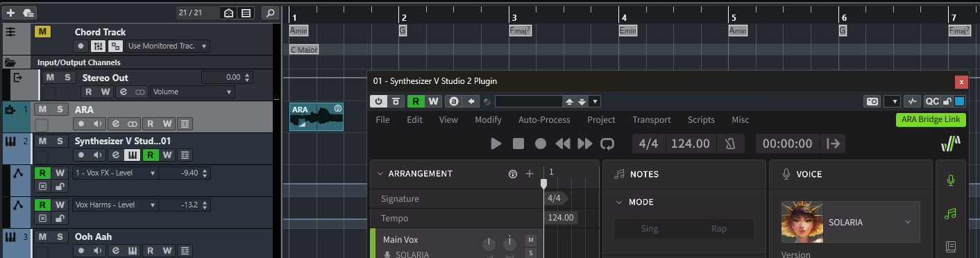Enable record on the Chord Track

point(81,46)
